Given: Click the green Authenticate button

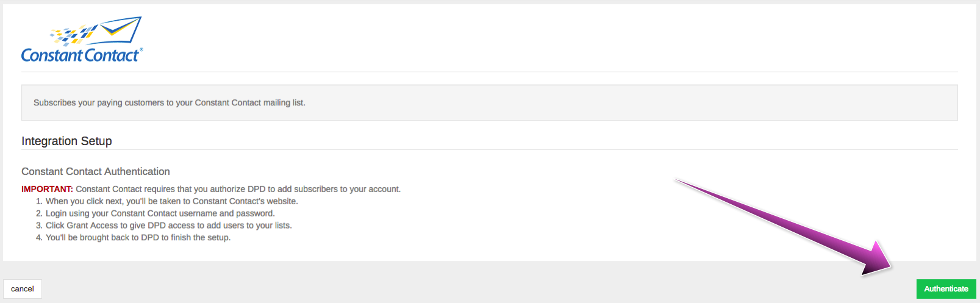Looking at the screenshot, I should click(x=946, y=289).
